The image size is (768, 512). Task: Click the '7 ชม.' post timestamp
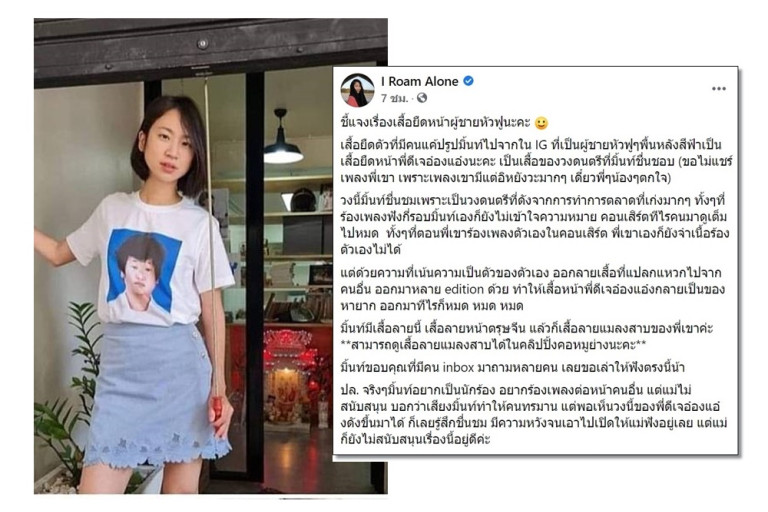(394, 98)
